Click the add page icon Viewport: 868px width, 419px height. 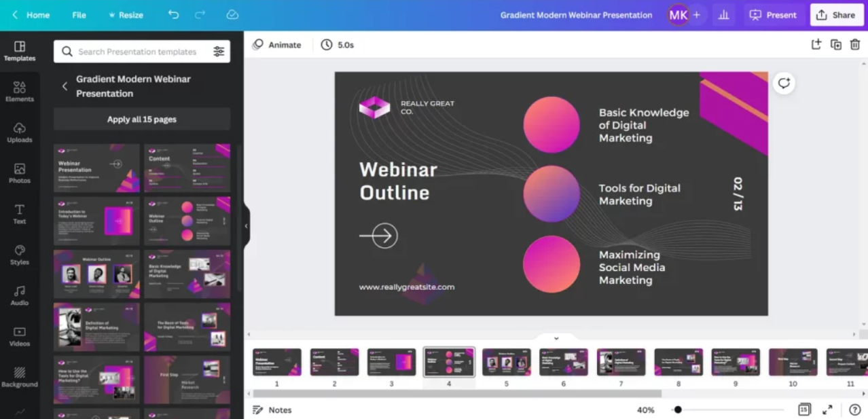[x=816, y=45]
